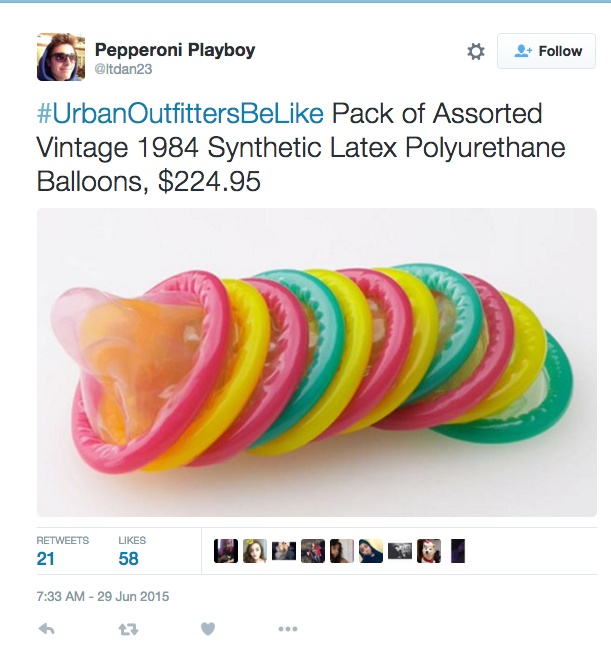Screen dimensions: 611x657
Task: Like the tweet with the heart icon
Action: click(208, 629)
